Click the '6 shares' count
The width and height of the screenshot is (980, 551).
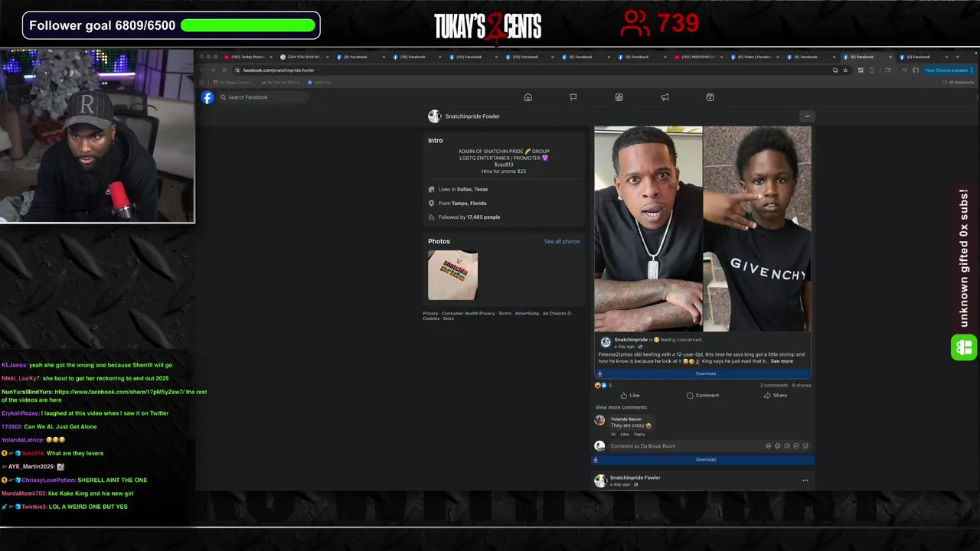[x=802, y=386]
